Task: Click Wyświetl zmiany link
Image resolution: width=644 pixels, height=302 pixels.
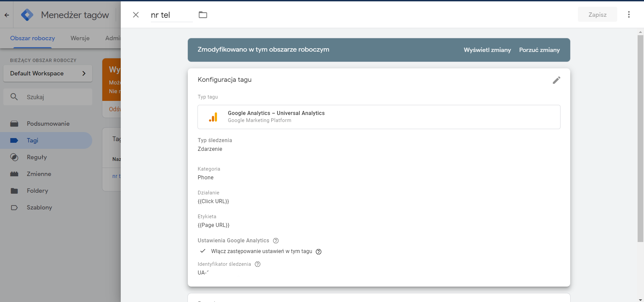Action: point(487,50)
